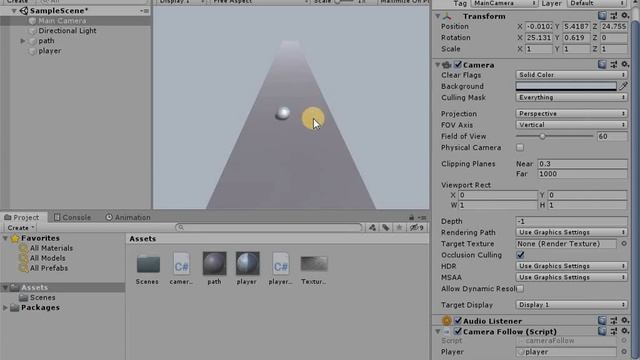This screenshot has height=360, width=640.
Task: Open the HDR dropdown
Action: 571,266
